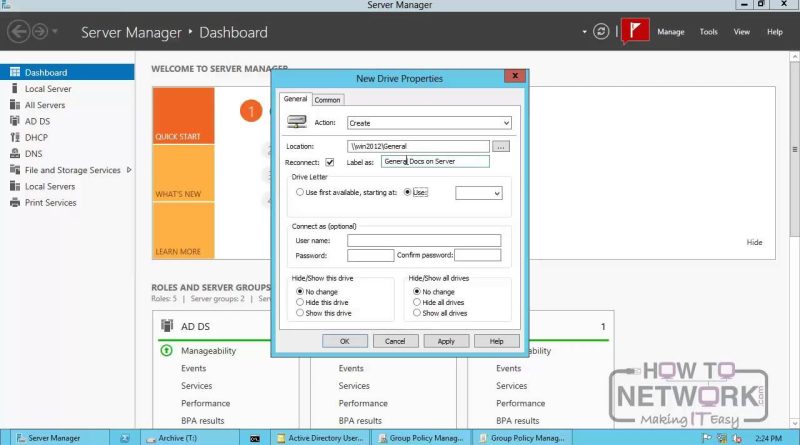The height and width of the screenshot is (445, 800).
Task: Open the drive letter dropdown
Action: pyautogui.click(x=479, y=193)
